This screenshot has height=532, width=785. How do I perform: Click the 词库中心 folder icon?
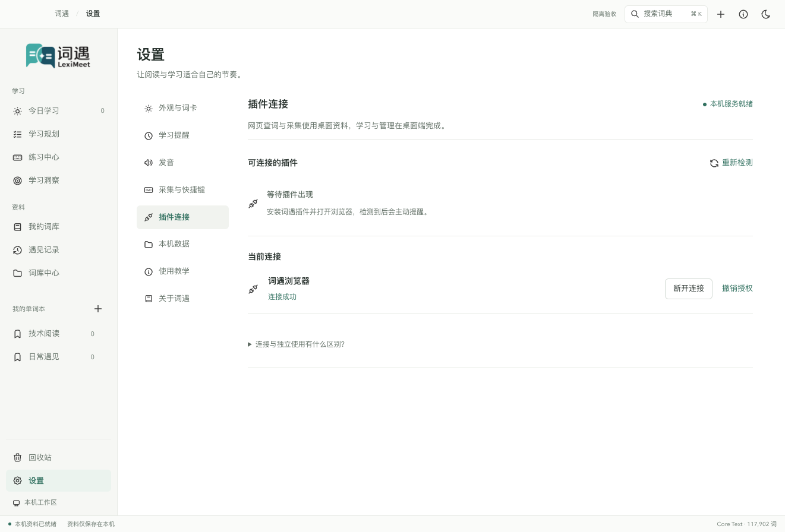(17, 273)
